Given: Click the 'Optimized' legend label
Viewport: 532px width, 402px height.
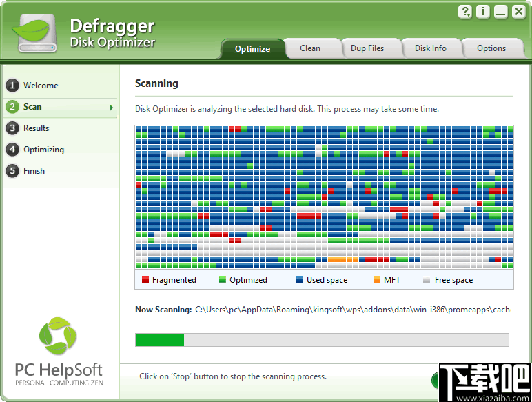Looking at the screenshot, I should [x=248, y=280].
